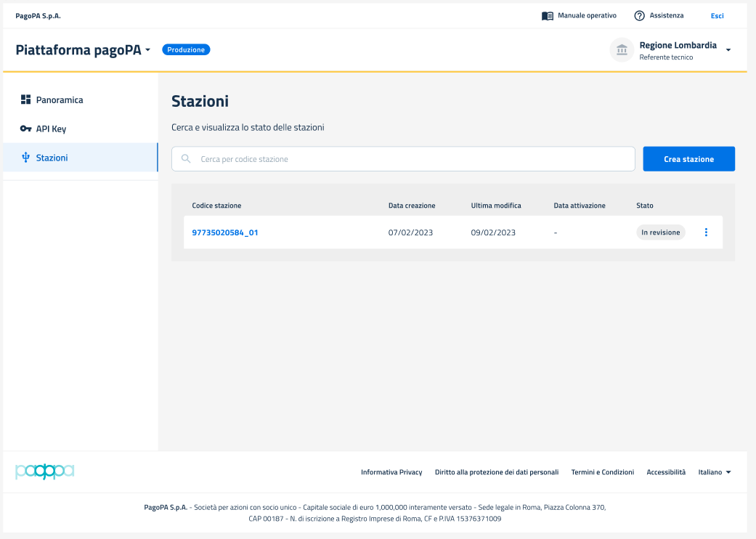Viewport: 756px width, 539px height.
Task: Expand the Regione Lombardia account dropdown arrow
Action: [728, 50]
